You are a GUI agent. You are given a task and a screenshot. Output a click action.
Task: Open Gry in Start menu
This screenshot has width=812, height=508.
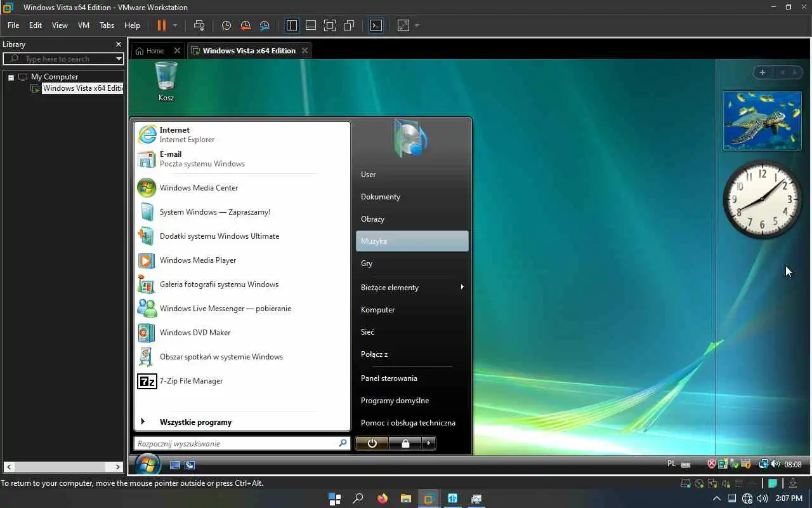412,264
